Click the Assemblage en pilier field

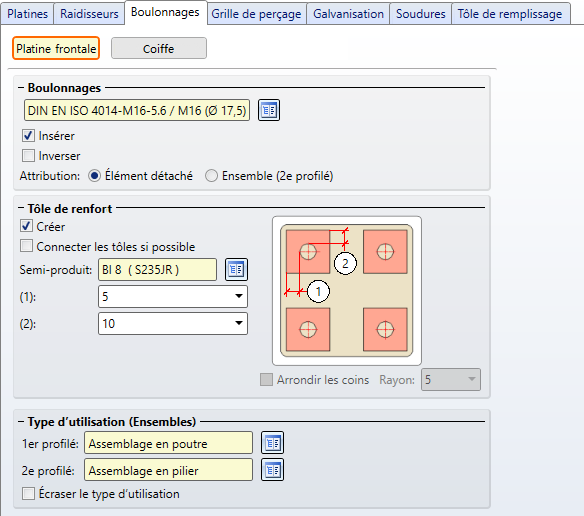pyautogui.click(x=168, y=470)
